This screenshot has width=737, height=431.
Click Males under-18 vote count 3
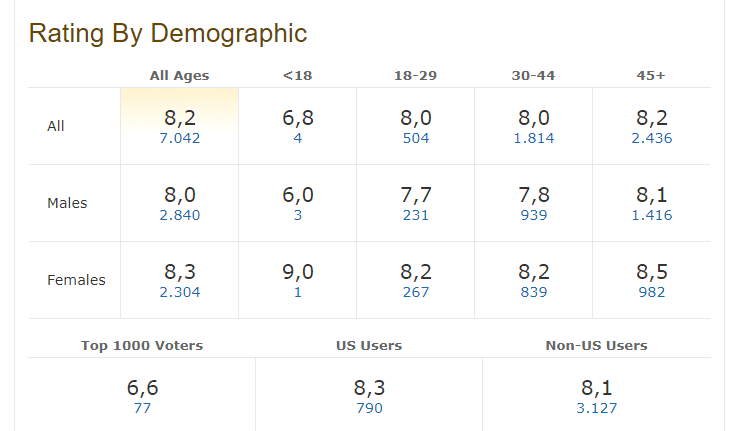(298, 216)
